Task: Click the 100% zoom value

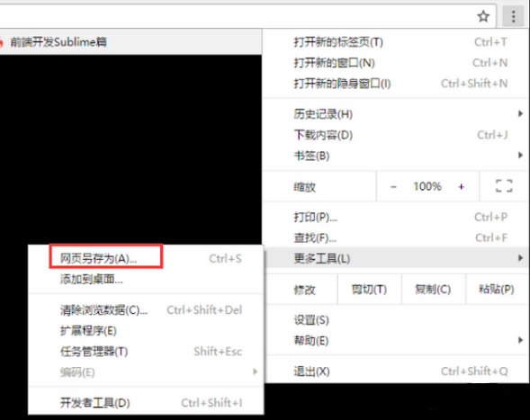Action: pyautogui.click(x=427, y=186)
